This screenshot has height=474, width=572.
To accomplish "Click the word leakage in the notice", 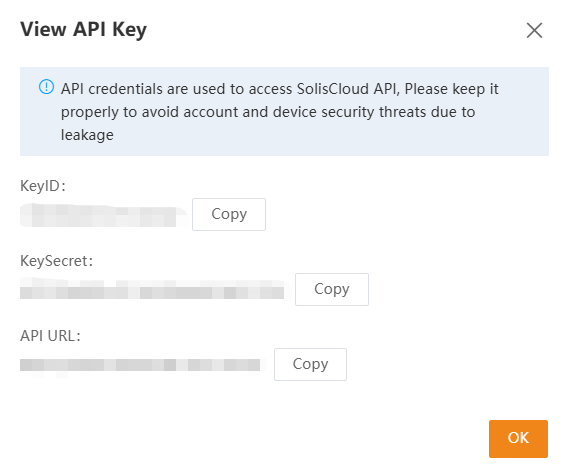I will 87,135.
